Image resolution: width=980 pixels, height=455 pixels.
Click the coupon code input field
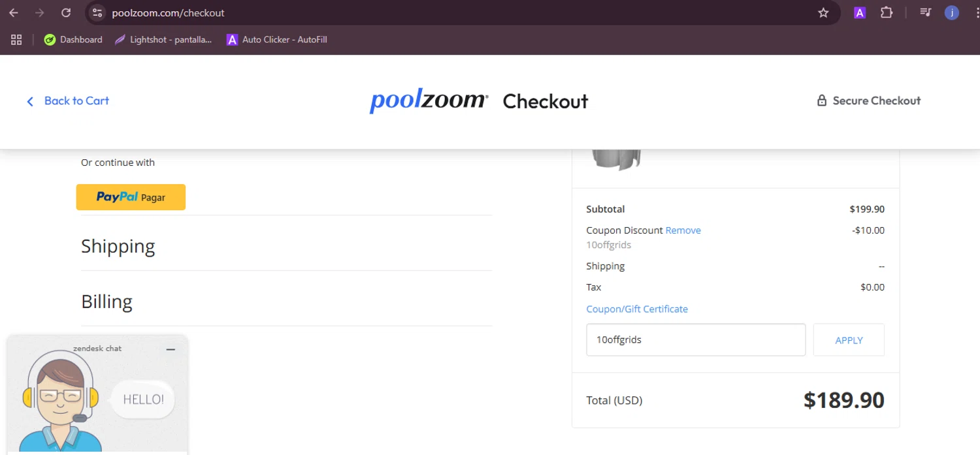(x=696, y=340)
